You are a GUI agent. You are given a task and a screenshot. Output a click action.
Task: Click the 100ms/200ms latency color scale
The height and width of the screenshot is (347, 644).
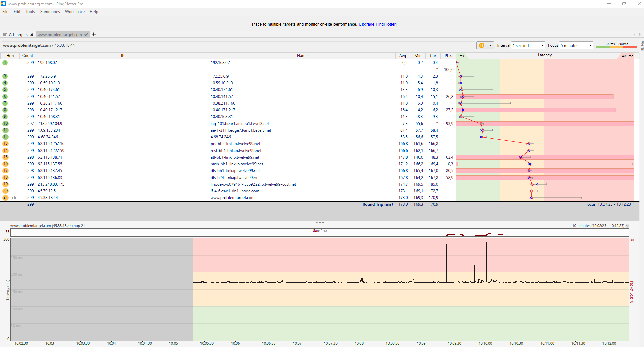616,45
